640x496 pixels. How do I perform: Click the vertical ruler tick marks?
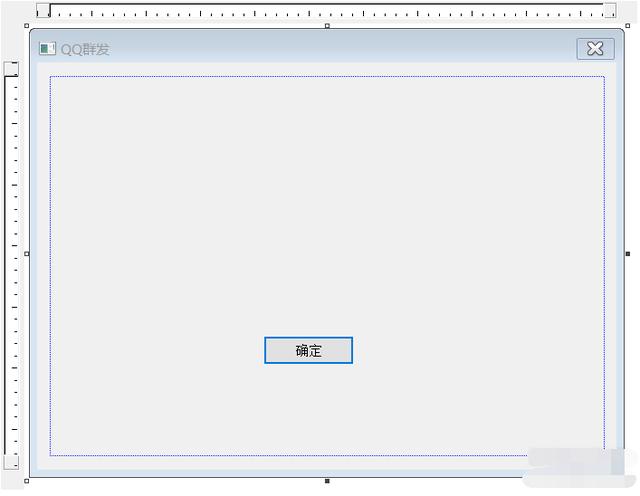pos(15,265)
